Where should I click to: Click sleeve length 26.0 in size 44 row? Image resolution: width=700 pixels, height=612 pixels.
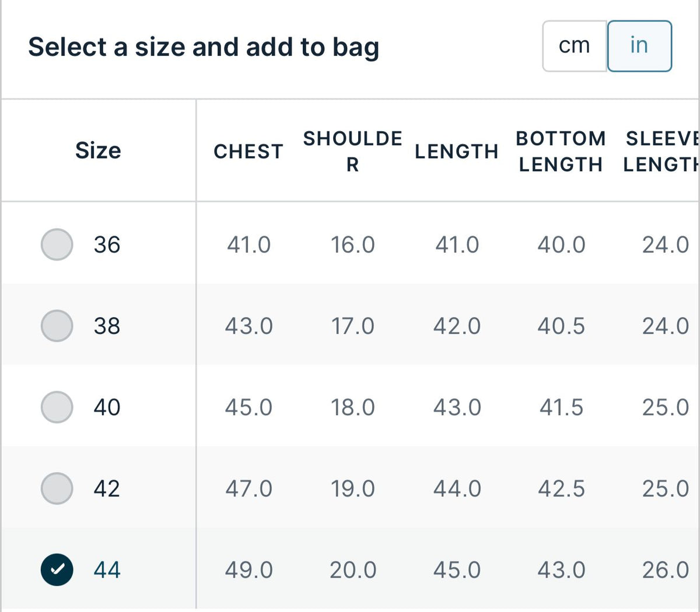(666, 570)
